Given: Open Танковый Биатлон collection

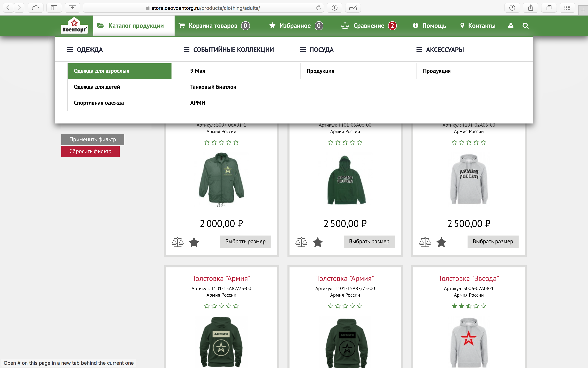Looking at the screenshot, I should (236, 87).
